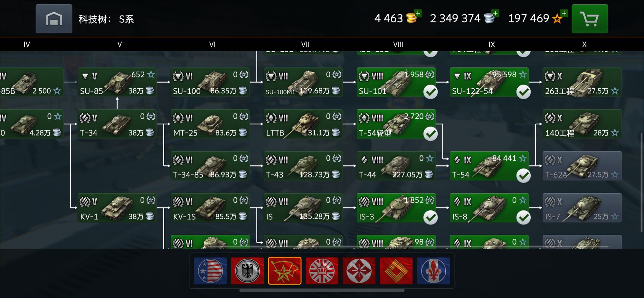Add more silver credits
This screenshot has height=298, width=644.
496,14
